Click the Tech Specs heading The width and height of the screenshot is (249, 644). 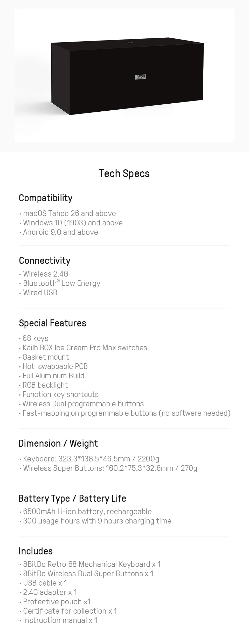(124, 173)
